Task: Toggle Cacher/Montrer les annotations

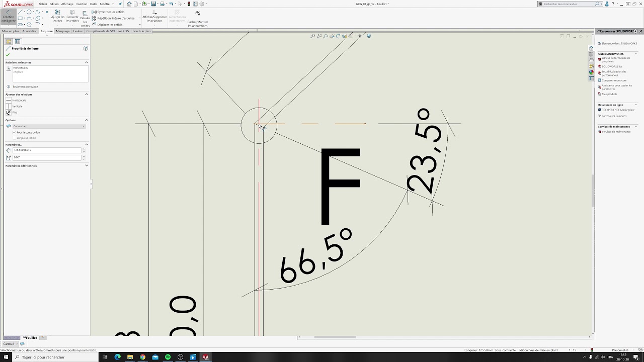Action: [x=198, y=19]
